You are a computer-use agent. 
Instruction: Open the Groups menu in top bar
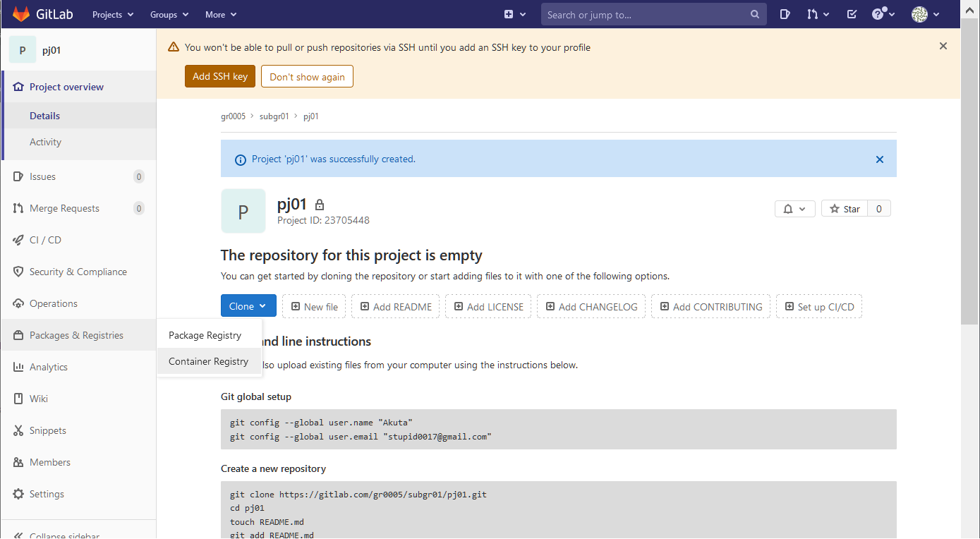[169, 14]
